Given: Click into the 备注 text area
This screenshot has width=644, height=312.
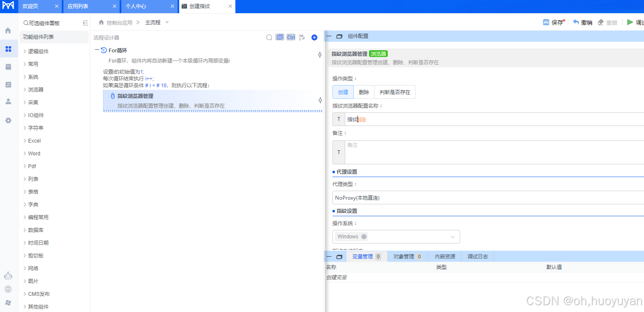Looking at the screenshot, I should coord(494,152).
